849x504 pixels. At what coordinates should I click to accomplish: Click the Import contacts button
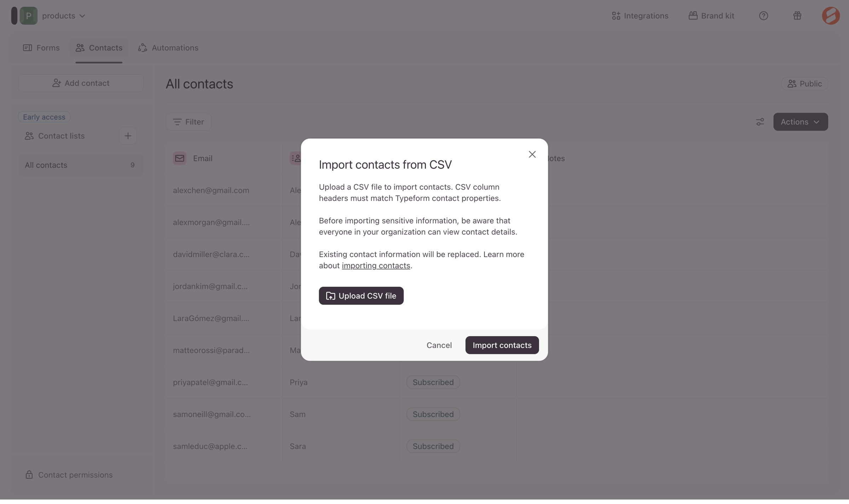502,345
